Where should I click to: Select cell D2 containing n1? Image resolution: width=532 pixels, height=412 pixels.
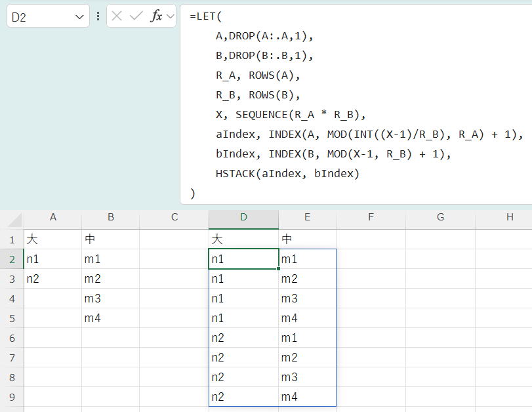tap(243, 259)
